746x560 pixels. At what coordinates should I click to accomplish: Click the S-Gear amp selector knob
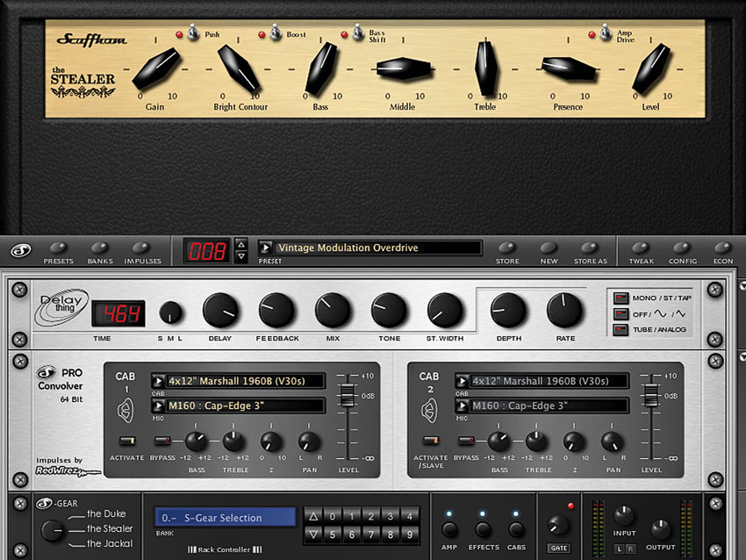click(53, 530)
